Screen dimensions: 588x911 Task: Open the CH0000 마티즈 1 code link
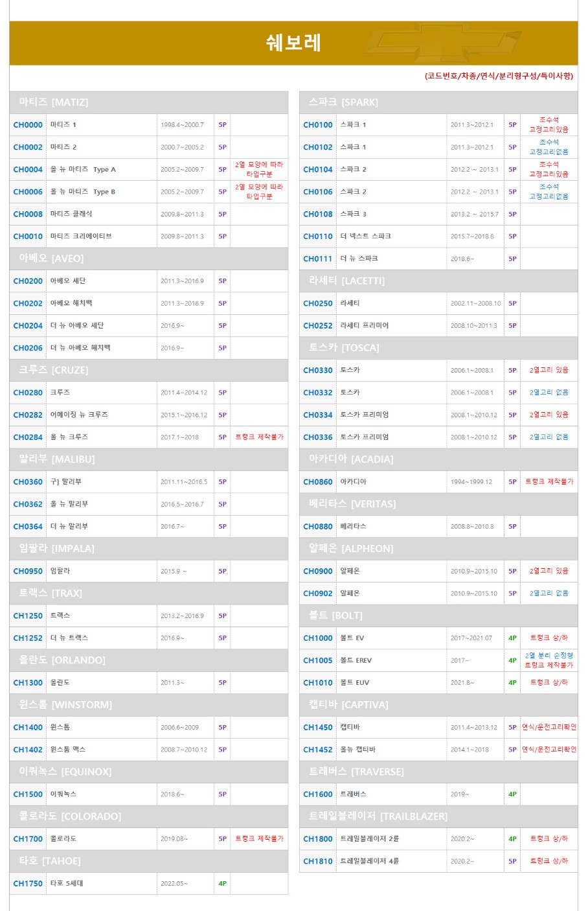(28, 125)
